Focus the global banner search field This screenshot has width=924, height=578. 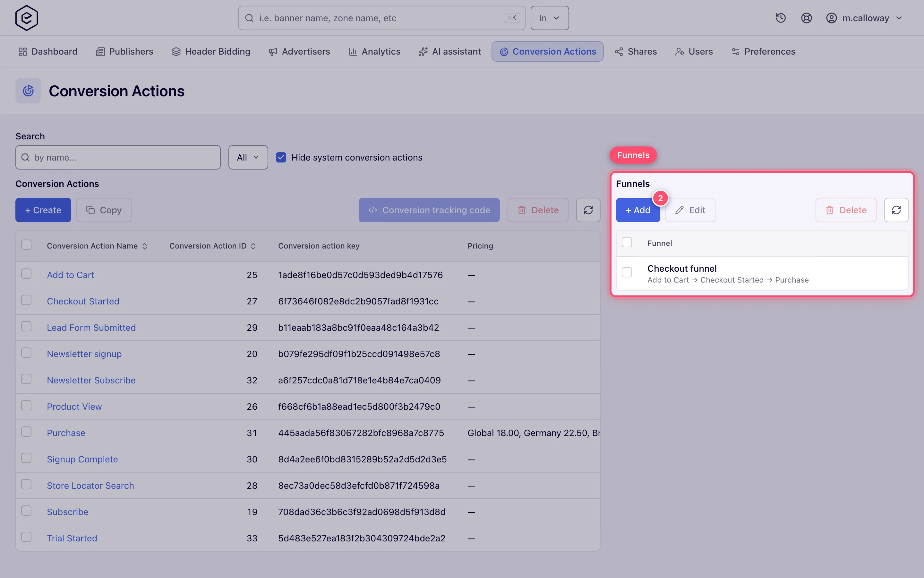(x=381, y=18)
